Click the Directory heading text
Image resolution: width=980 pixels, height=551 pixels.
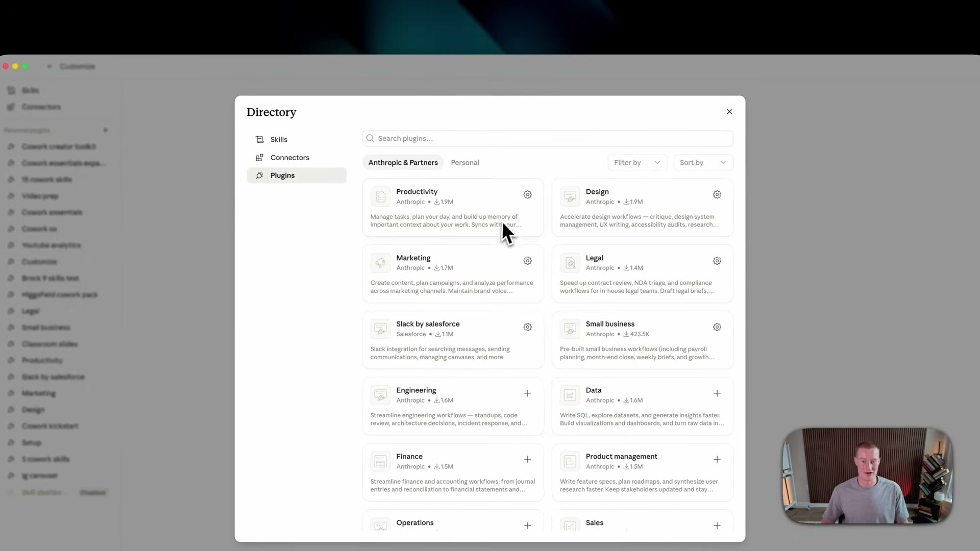tap(271, 112)
